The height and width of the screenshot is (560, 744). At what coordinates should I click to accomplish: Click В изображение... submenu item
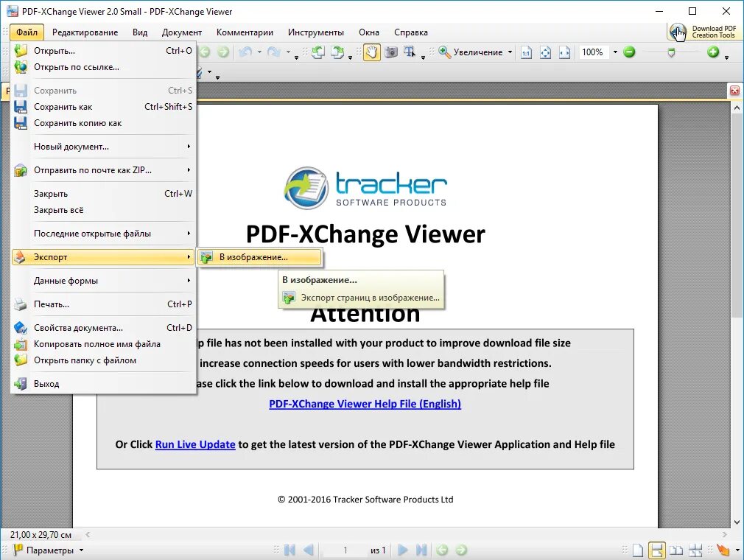click(259, 257)
